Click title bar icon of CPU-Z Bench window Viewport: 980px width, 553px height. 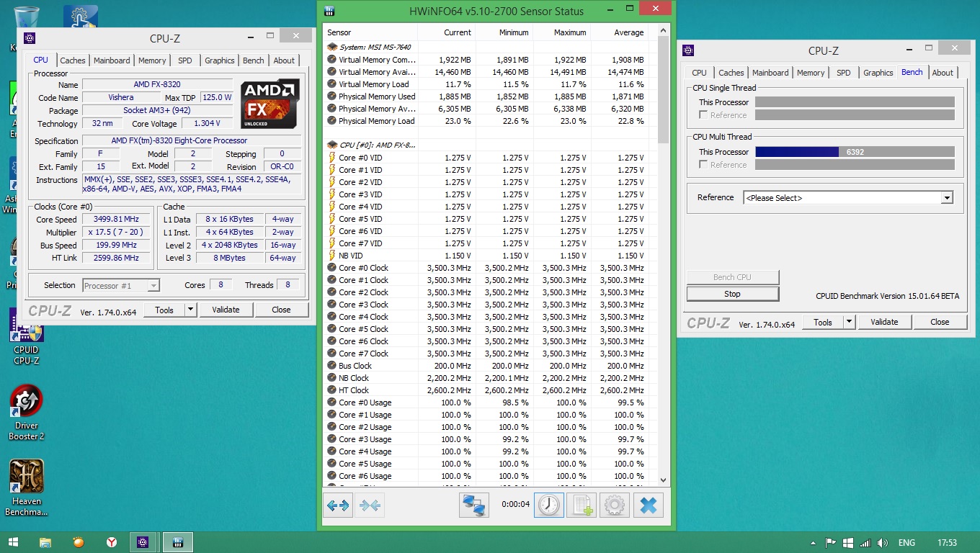[x=688, y=50]
